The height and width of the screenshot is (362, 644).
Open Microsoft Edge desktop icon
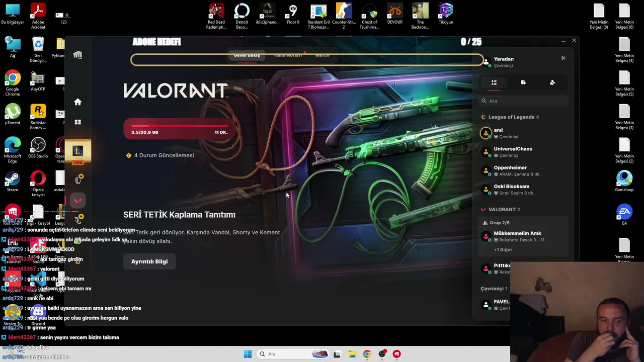13,151
